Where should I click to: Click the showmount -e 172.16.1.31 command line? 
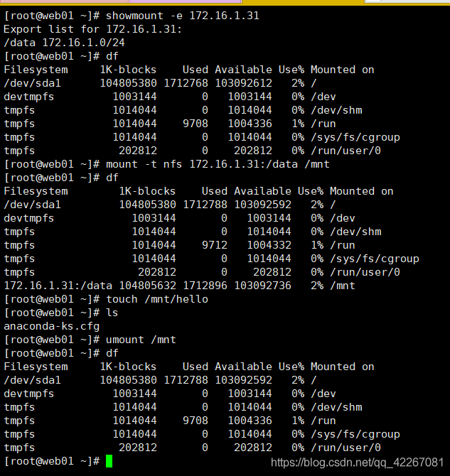[132, 16]
